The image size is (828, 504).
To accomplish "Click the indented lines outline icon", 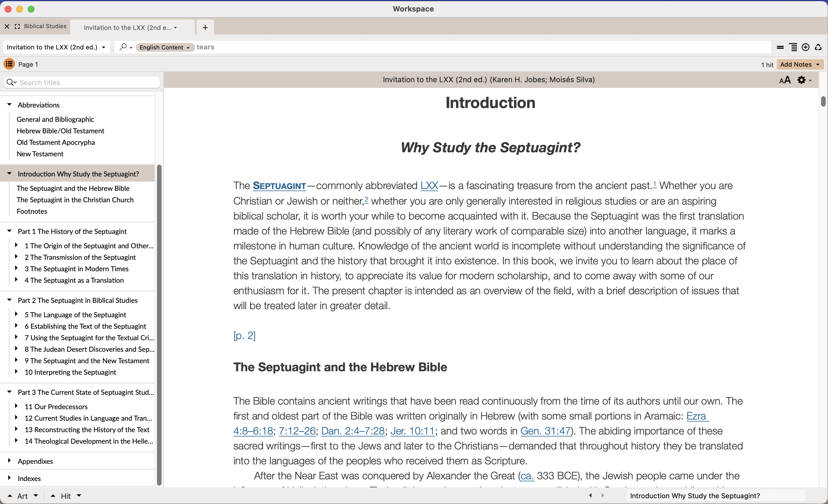I will 793,47.
